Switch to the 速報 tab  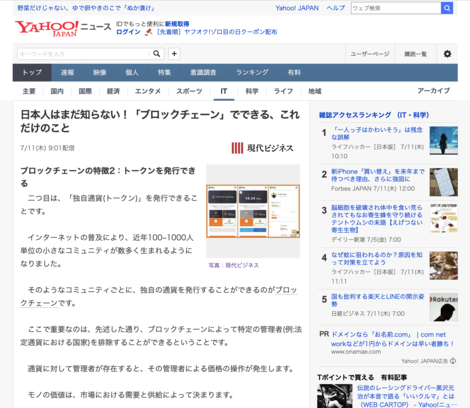pos(67,72)
